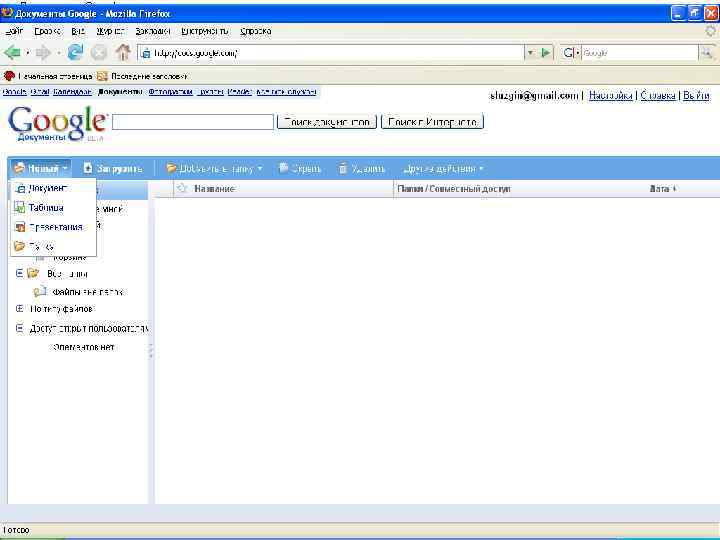Click the Папки / Совместный доступ column header

click(454, 189)
